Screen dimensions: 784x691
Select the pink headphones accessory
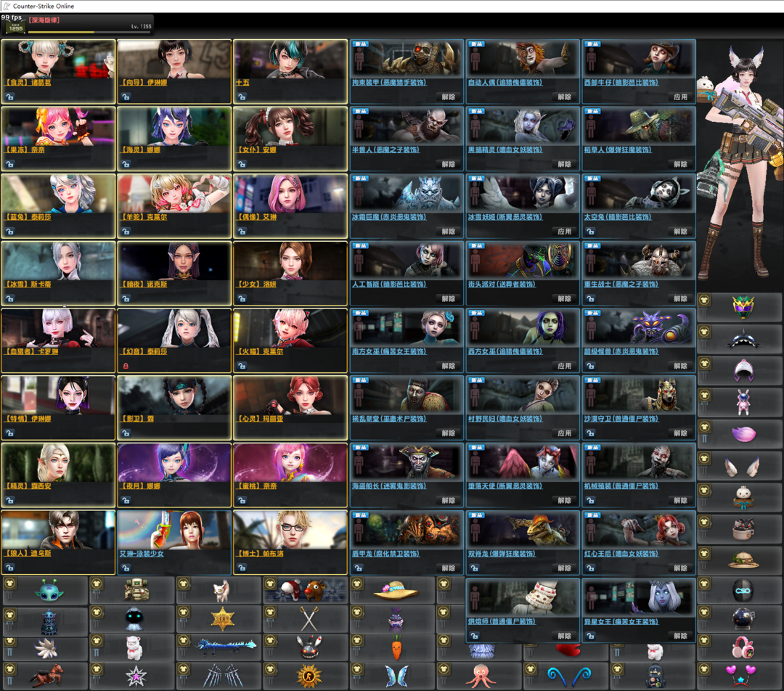pos(743,647)
